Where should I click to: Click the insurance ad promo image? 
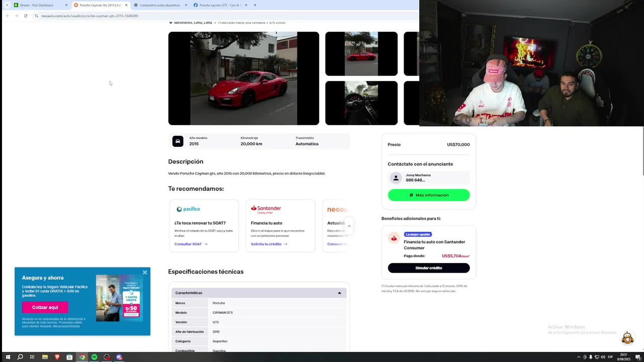(120, 298)
